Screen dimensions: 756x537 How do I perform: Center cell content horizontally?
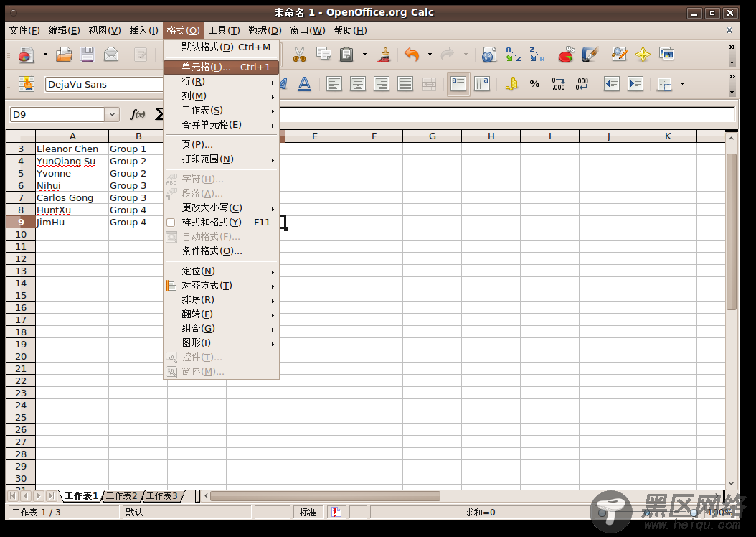point(358,84)
